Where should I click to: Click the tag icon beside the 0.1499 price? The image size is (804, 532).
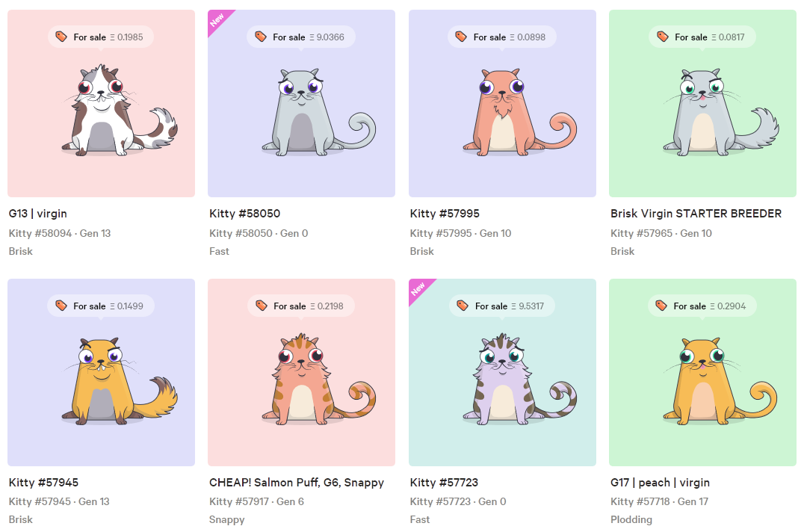tap(61, 306)
